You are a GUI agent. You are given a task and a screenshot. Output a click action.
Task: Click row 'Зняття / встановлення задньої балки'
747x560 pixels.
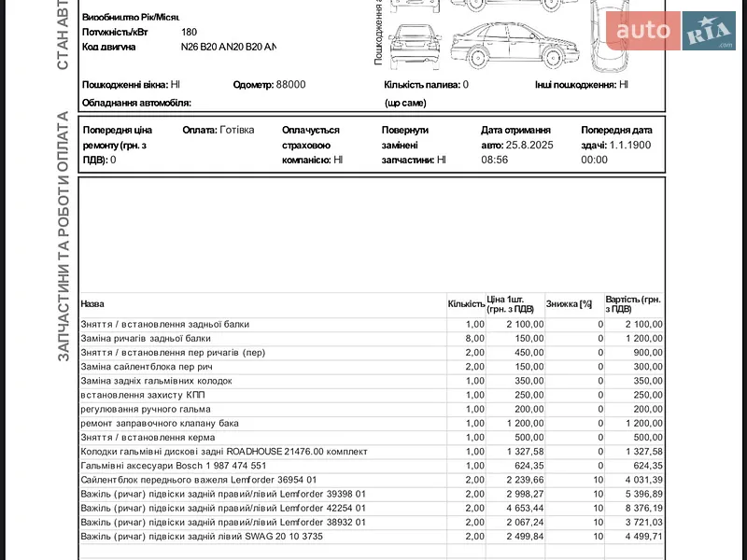click(x=372, y=324)
